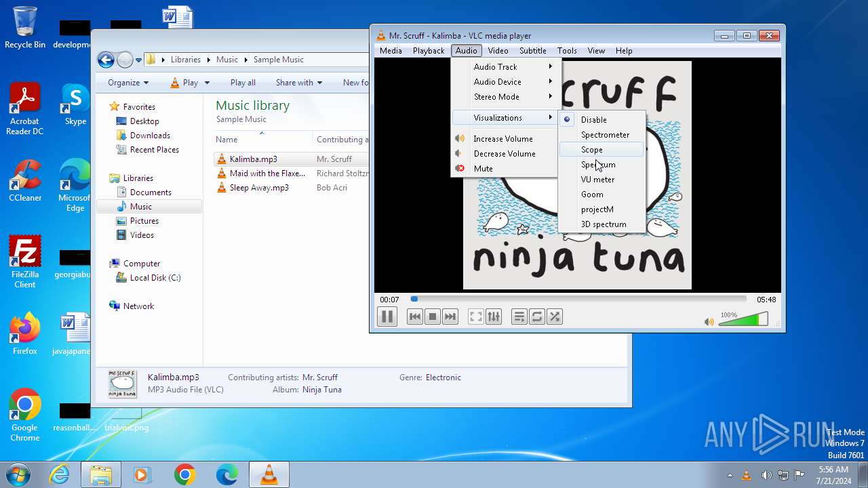Mute audio via VLC speaker icon

pos(709,322)
